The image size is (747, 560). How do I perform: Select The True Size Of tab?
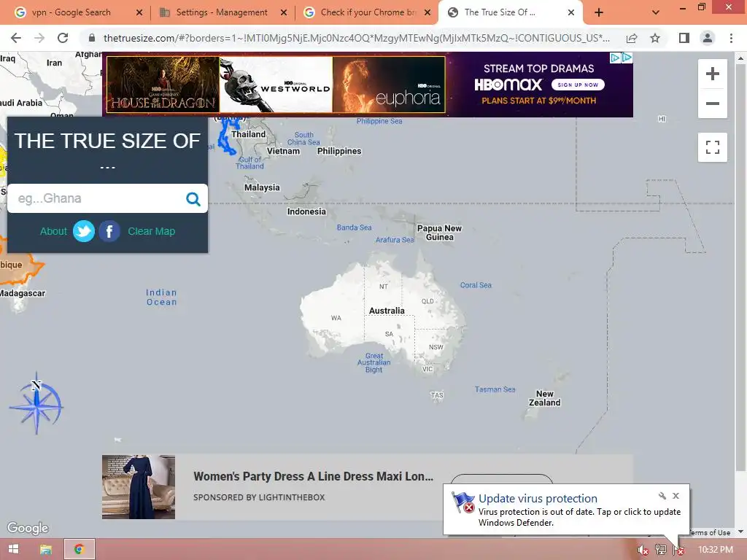pos(500,12)
